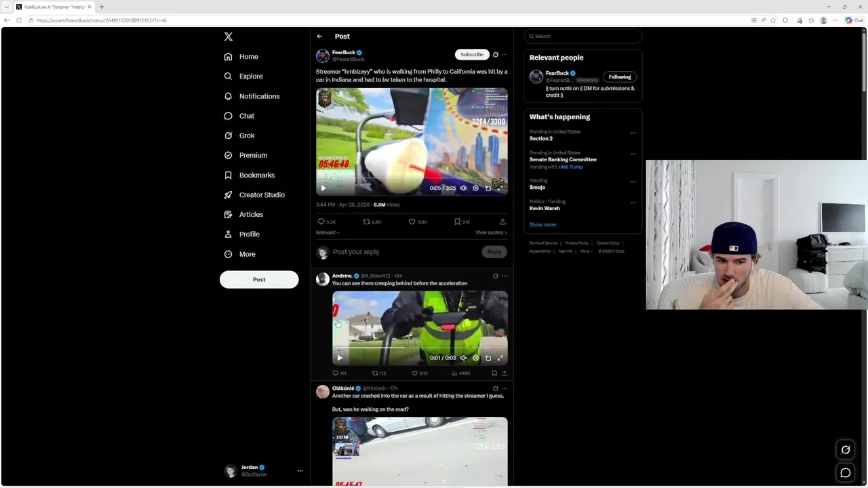
Task: Click the Following button for FearBuck
Action: coord(620,77)
